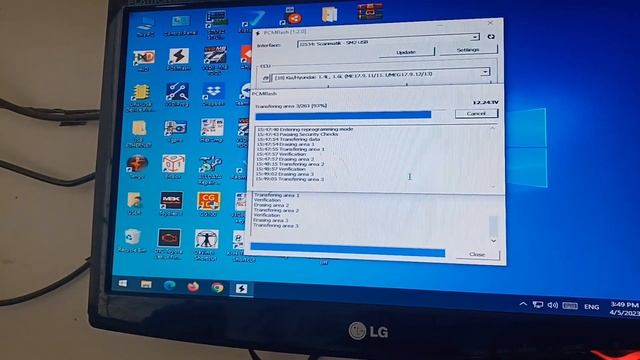This screenshot has height=360, width=640.
Task: Select log line 15:49:03 Transfering area 3
Action: [290, 179]
